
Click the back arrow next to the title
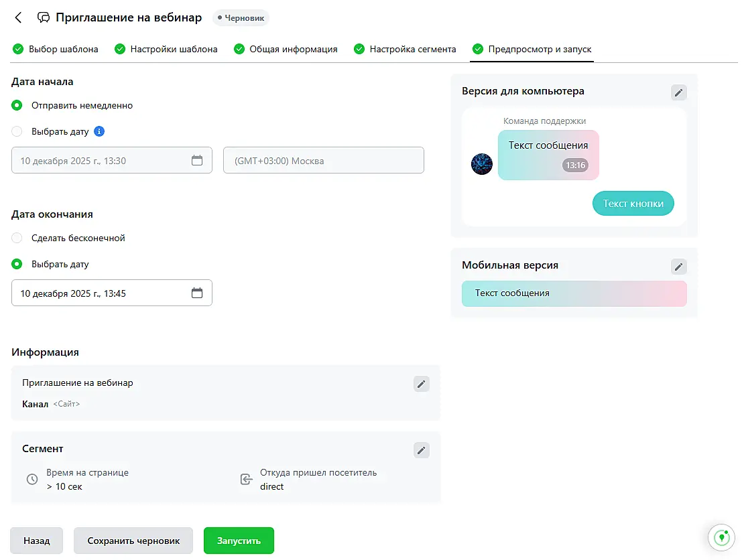pyautogui.click(x=18, y=18)
